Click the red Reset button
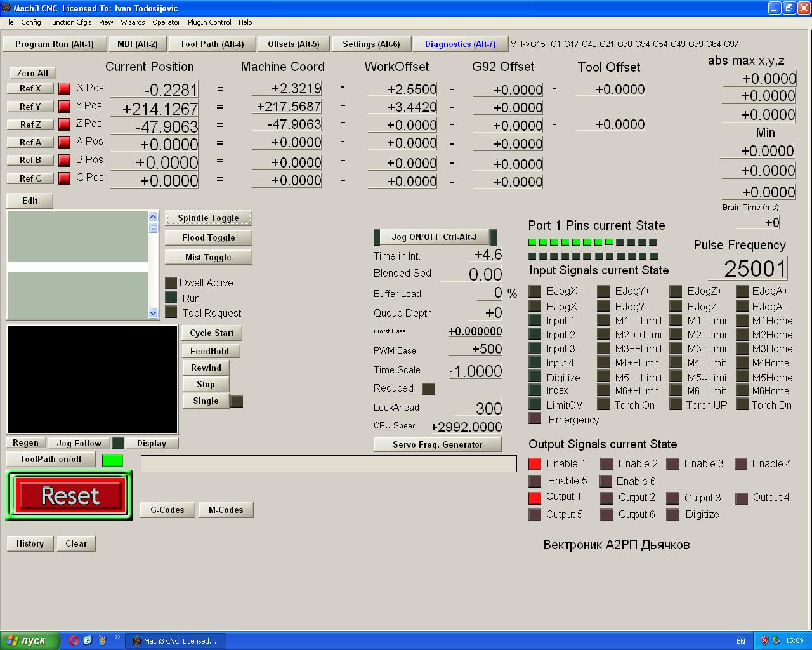Viewport: 812px width, 650px height. coord(70,496)
